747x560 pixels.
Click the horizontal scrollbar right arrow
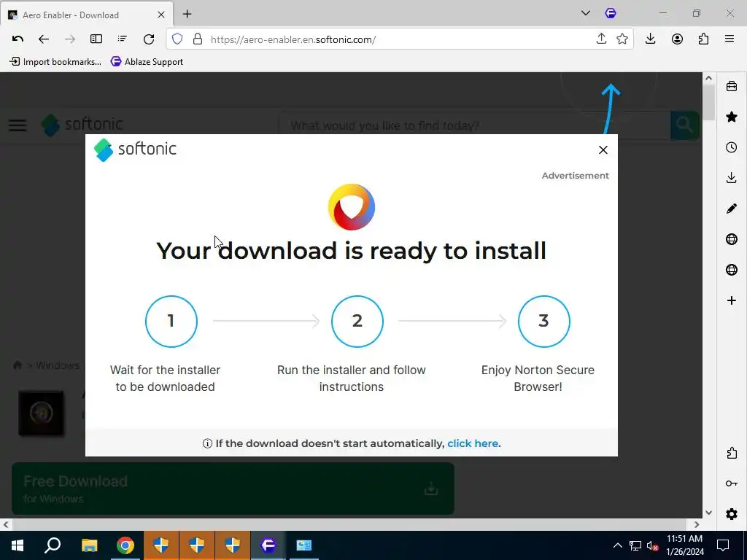click(x=697, y=524)
